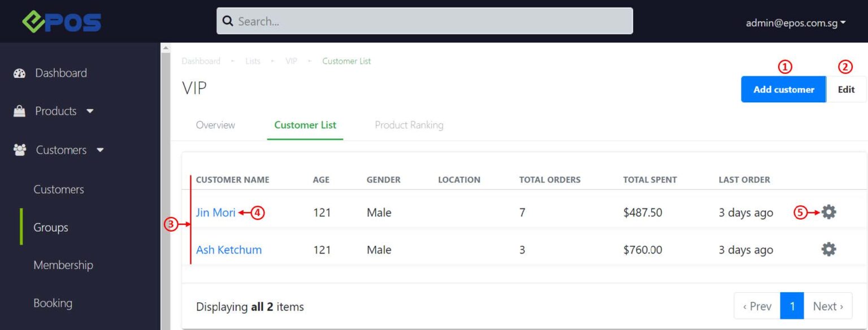Collapse the Customers menu in sidebar
868x330 pixels.
pyautogui.click(x=100, y=150)
